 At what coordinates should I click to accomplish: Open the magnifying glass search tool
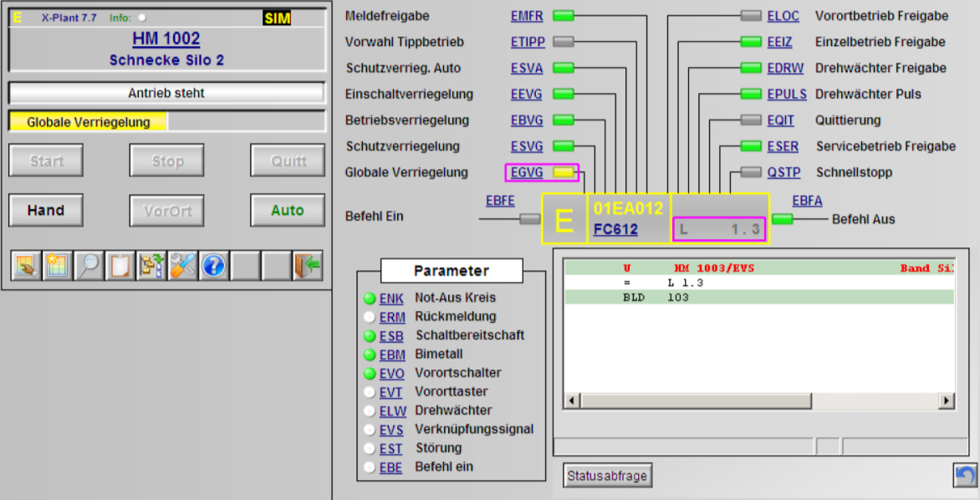[88, 266]
